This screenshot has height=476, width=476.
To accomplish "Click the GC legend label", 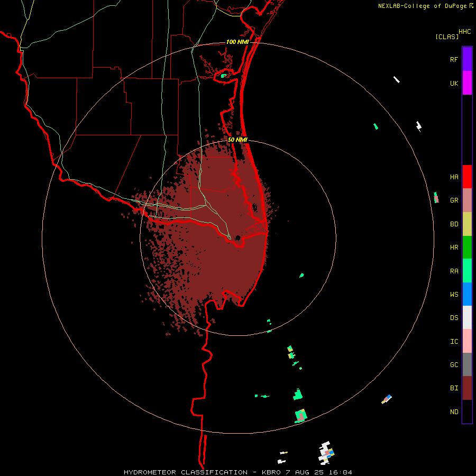I will (454, 365).
